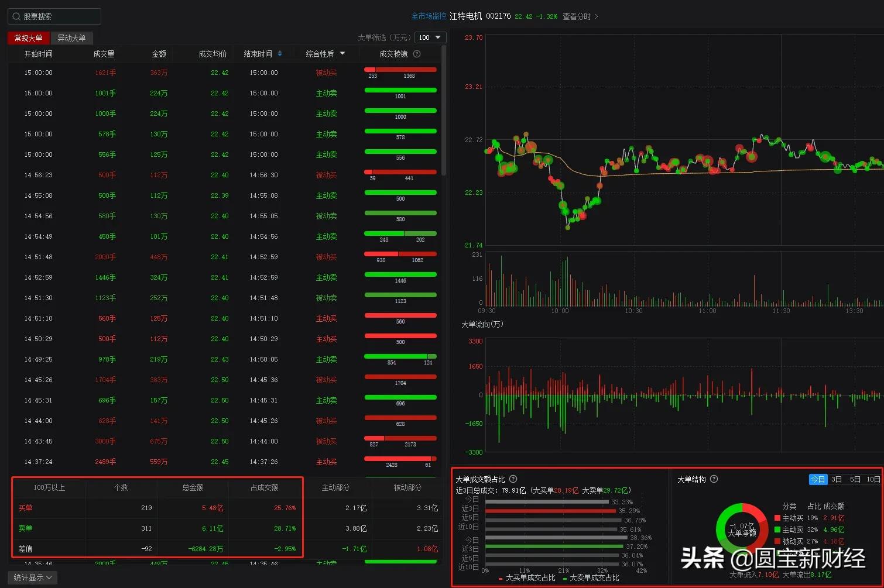Click the 大单净额 donut chart
The height and width of the screenshot is (588, 884).
pyautogui.click(x=742, y=529)
